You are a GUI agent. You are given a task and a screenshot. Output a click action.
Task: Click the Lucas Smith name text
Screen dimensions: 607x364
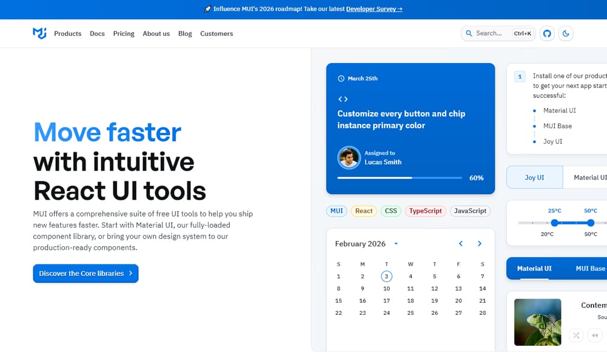pos(383,162)
